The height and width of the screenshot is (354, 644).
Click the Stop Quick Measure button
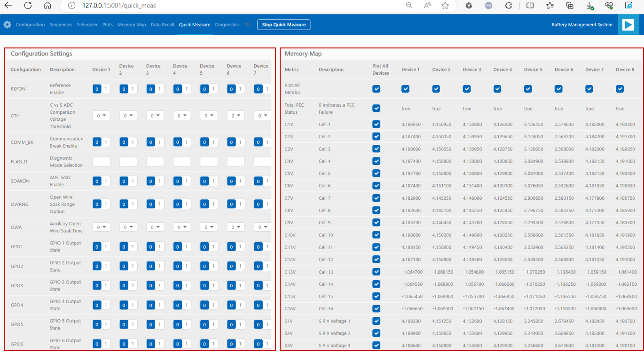(x=283, y=24)
